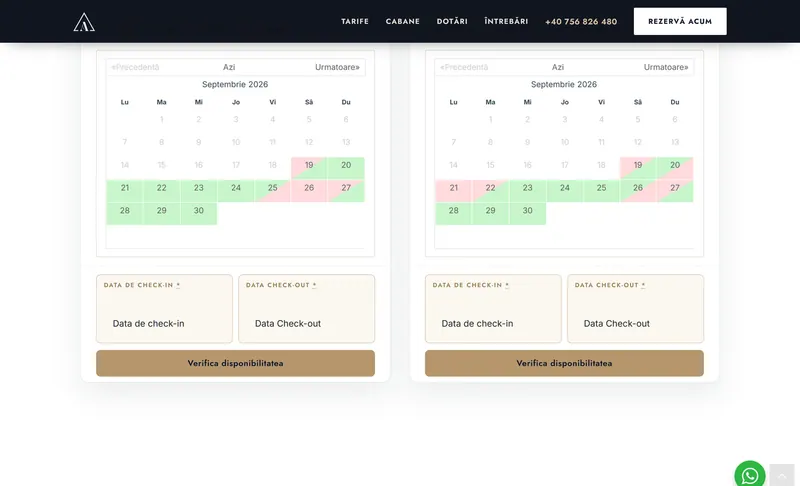Select day 23 in left calendar

(x=198, y=191)
